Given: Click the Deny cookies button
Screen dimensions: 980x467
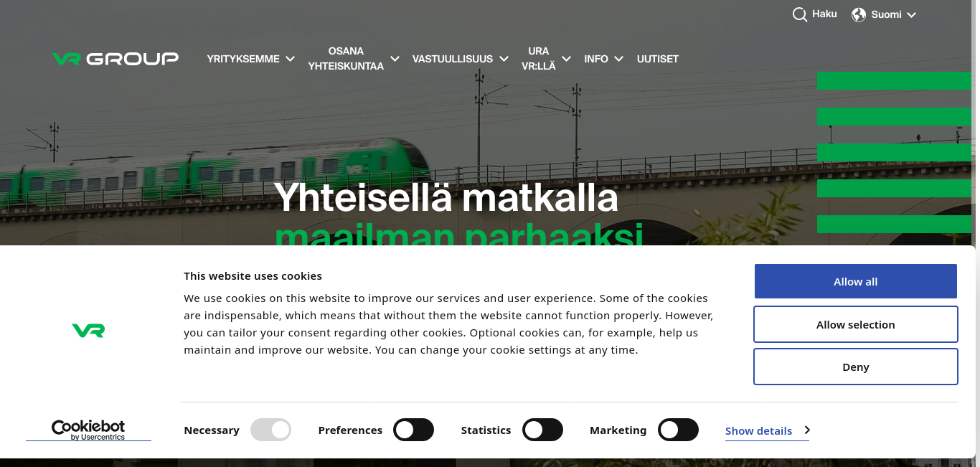Looking at the screenshot, I should (x=855, y=367).
